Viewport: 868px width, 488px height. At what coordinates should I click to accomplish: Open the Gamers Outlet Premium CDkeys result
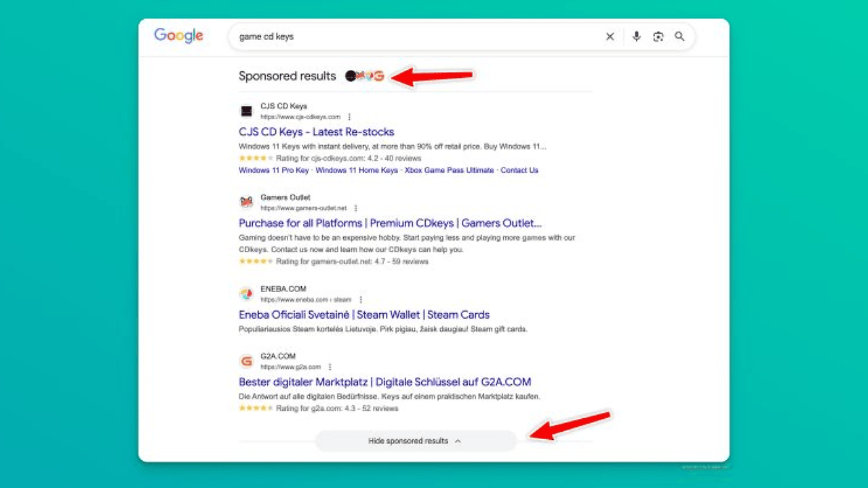[390, 223]
